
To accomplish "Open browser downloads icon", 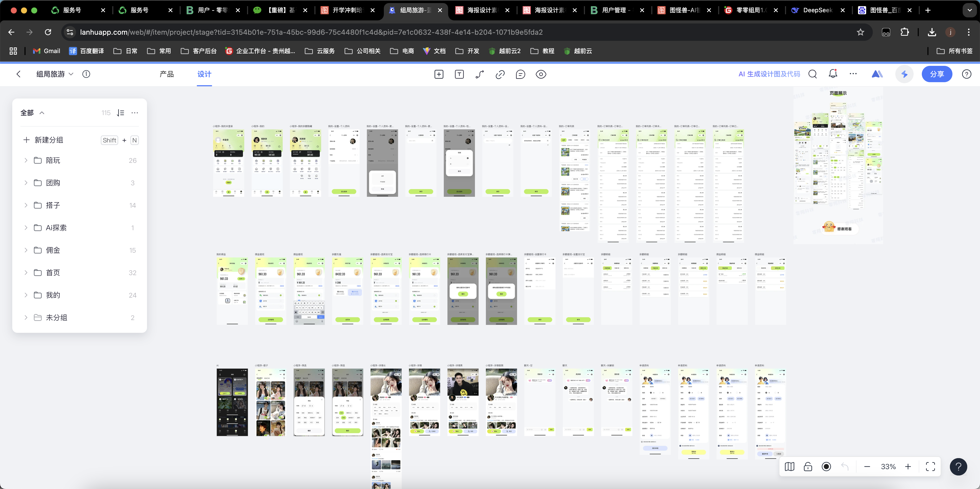I will pyautogui.click(x=932, y=32).
